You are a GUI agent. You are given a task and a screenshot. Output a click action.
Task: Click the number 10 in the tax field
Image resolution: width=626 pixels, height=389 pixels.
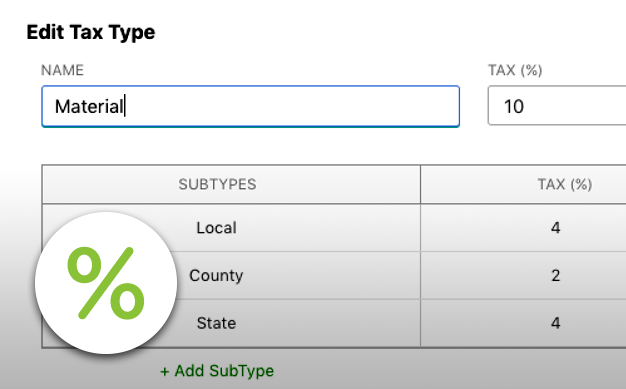tap(514, 106)
